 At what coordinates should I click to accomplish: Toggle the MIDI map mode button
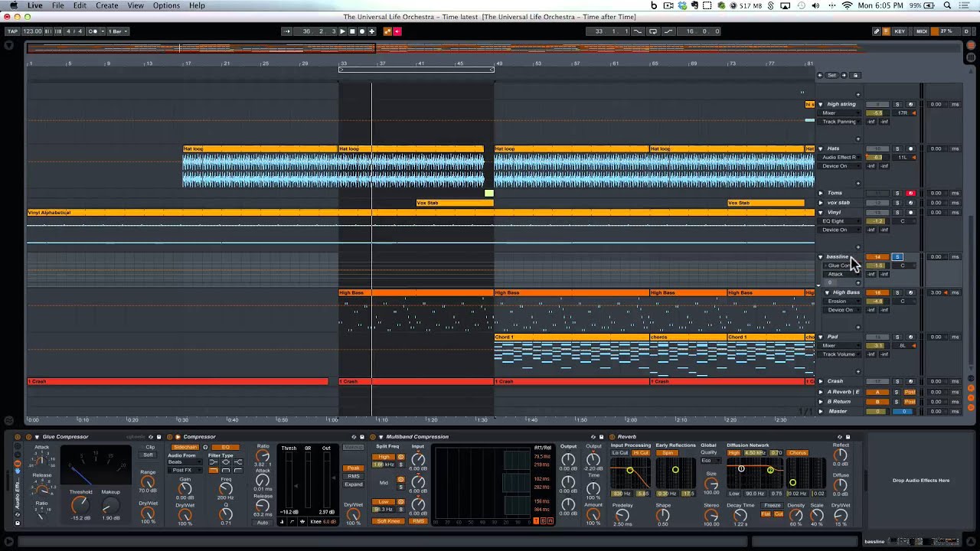[922, 31]
